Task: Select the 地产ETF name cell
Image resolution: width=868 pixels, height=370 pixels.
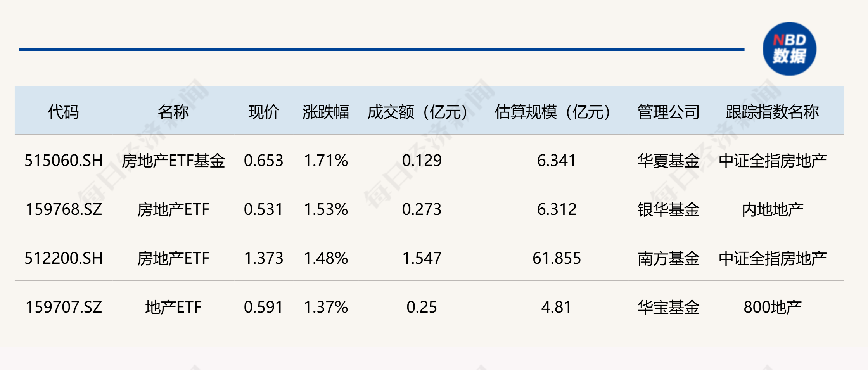Action: point(173,307)
